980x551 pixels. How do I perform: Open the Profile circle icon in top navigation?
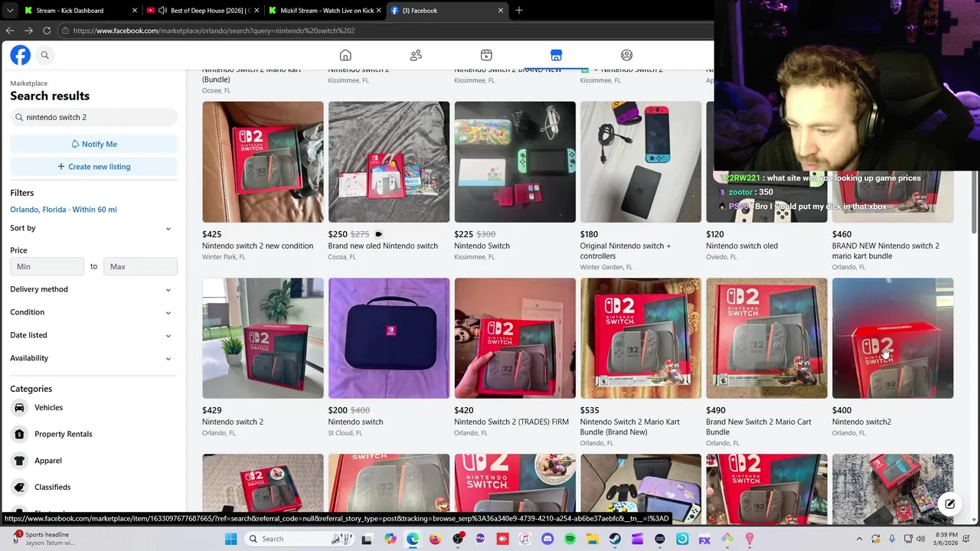[x=626, y=55]
